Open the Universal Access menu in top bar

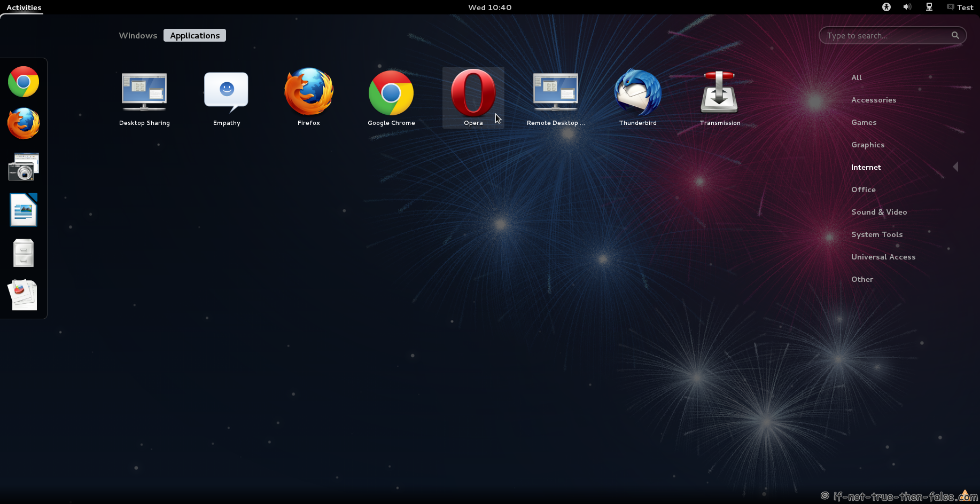click(x=886, y=7)
